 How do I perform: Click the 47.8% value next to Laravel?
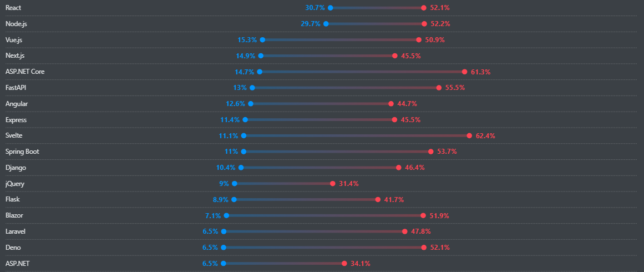tap(420, 231)
